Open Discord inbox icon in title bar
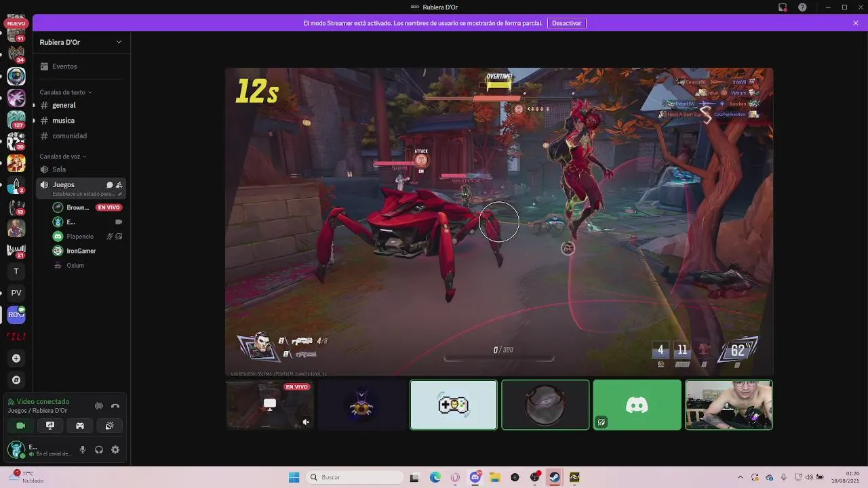868x488 pixels. pos(783,7)
